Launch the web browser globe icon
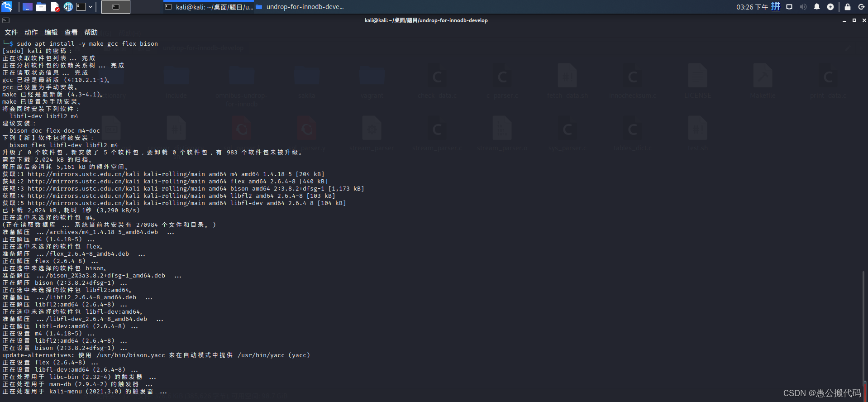 coord(68,7)
